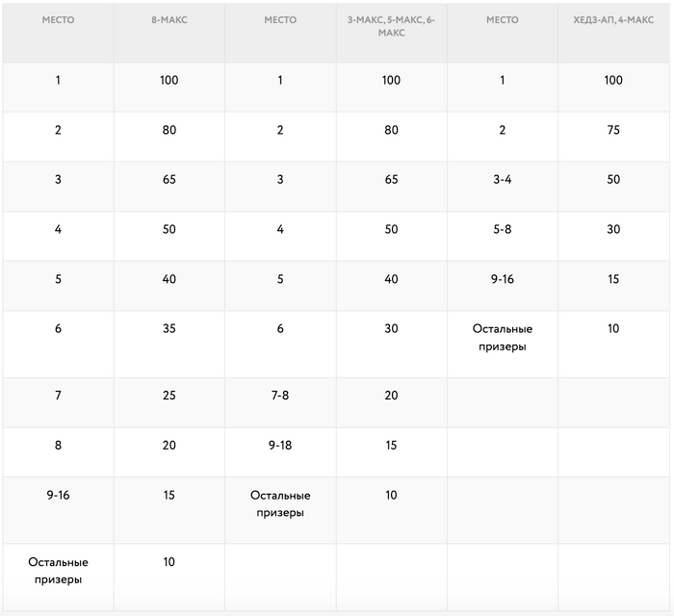Click the value 35 in 8-МАКС column

pyautogui.click(x=169, y=328)
